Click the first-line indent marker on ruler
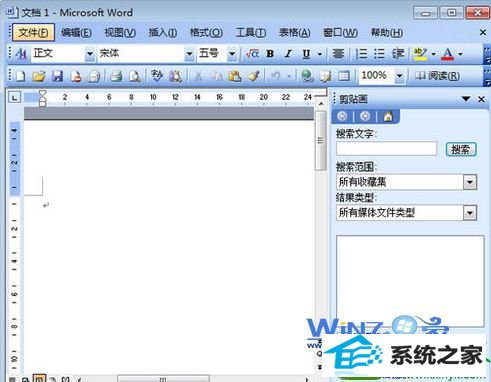This screenshot has height=382, width=491. point(42,93)
